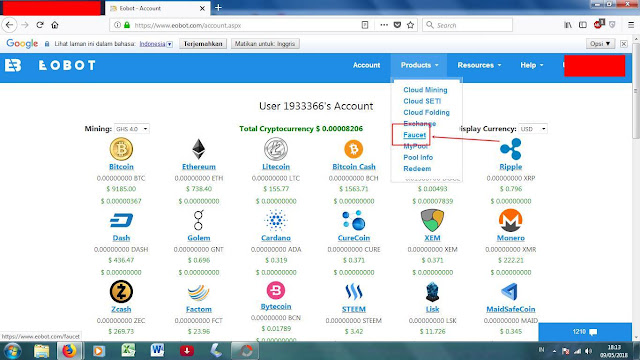Expand the Products menu

coord(419,65)
